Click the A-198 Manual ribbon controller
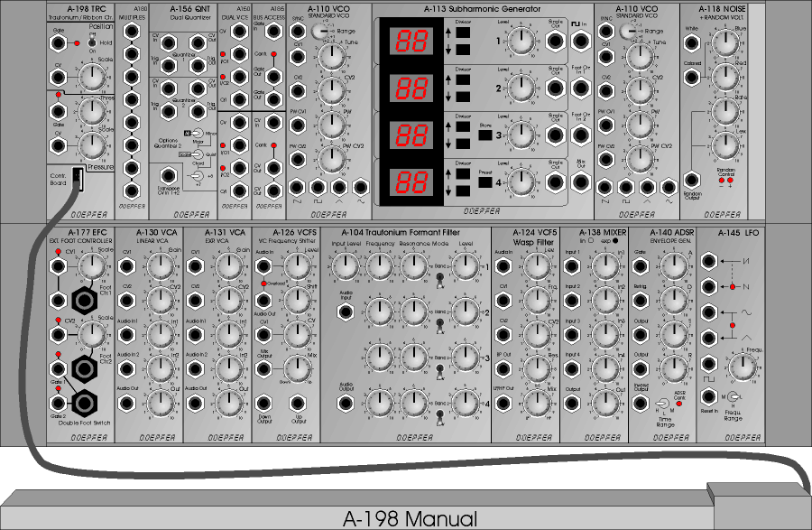Viewport: 812px width, 530px height. [405, 508]
